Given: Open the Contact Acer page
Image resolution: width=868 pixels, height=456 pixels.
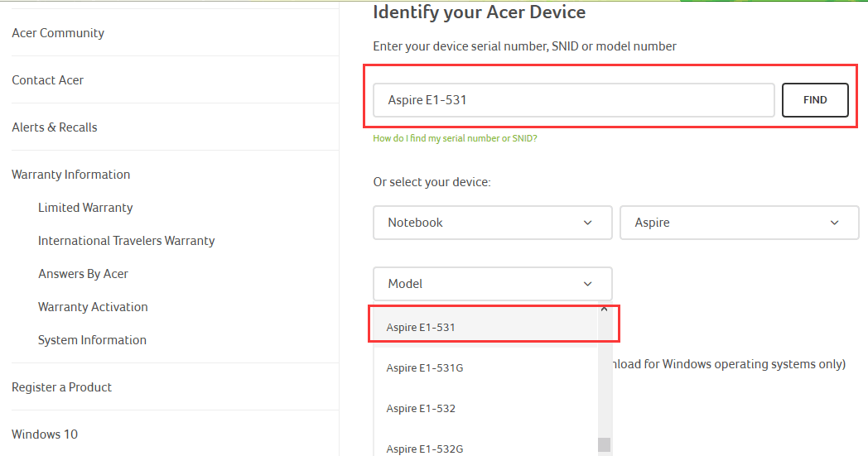Looking at the screenshot, I should click(x=47, y=80).
